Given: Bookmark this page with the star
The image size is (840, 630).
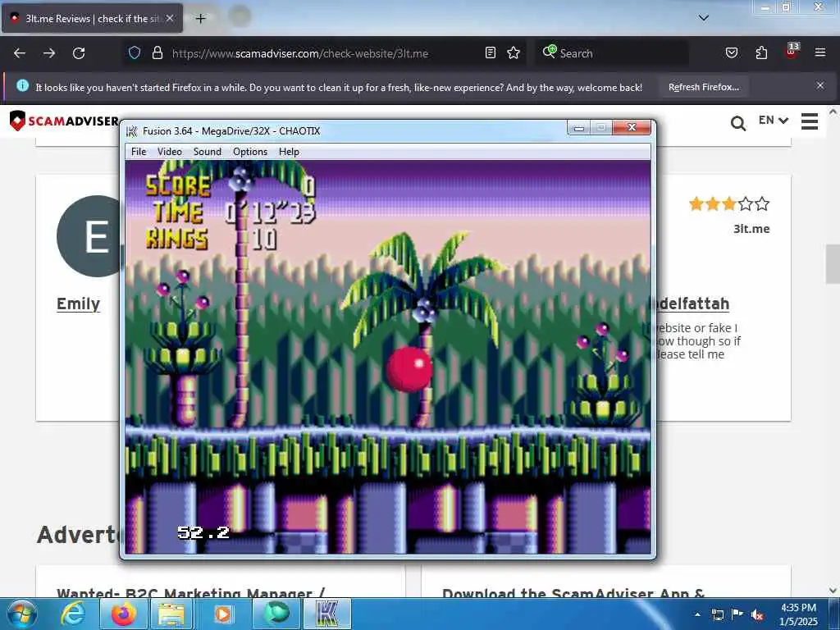Looking at the screenshot, I should click(x=514, y=52).
